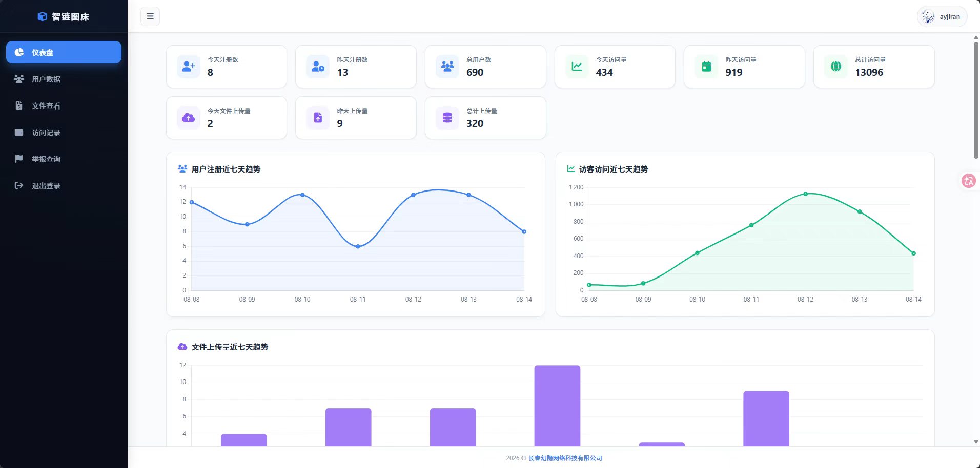Screen dimensions: 980x468
Task: Click the 总计上传量 database icon
Action: click(x=447, y=118)
